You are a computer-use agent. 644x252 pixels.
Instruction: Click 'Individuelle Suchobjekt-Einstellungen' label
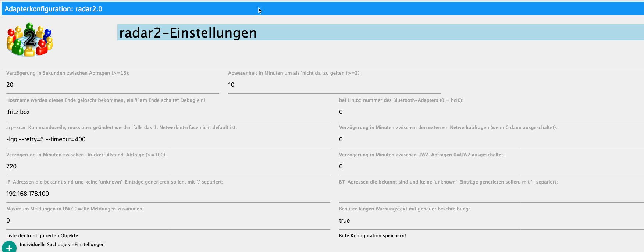tap(62, 245)
